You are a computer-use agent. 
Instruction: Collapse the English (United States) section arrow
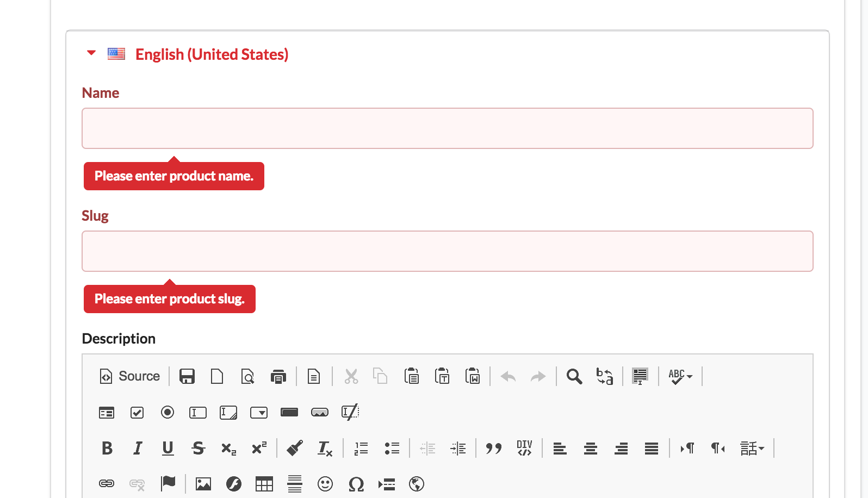(91, 53)
